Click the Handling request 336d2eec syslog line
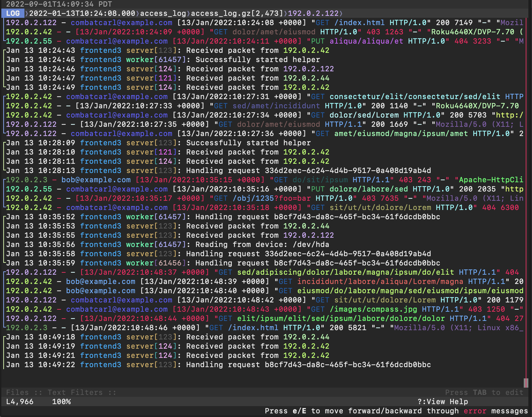The image size is (532, 417). tap(198, 170)
